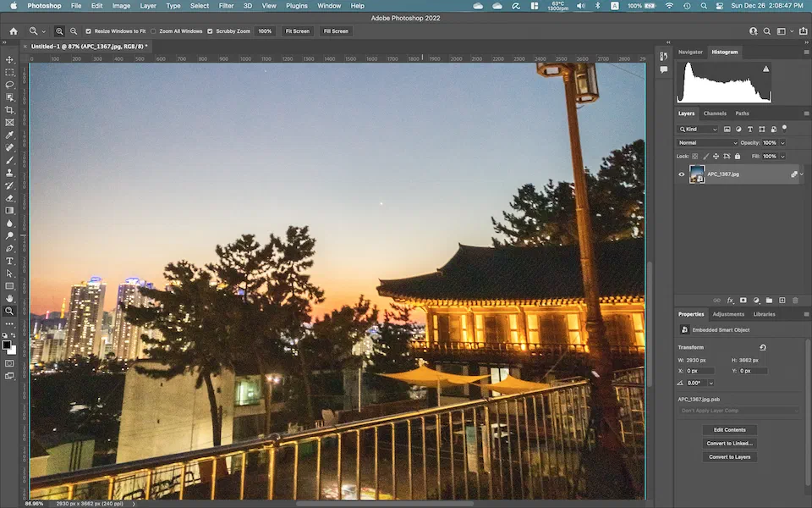Hide the APC_1367.jpg layer
The image size is (812, 508).
click(682, 174)
